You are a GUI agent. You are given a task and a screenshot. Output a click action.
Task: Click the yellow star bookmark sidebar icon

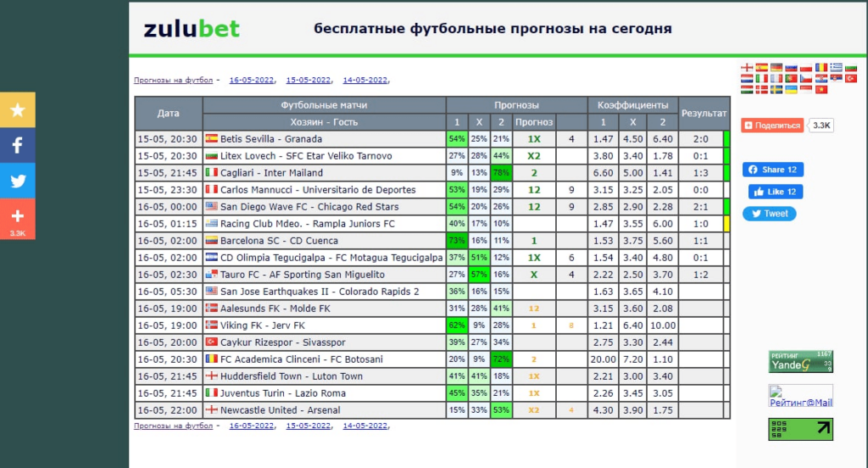18,109
